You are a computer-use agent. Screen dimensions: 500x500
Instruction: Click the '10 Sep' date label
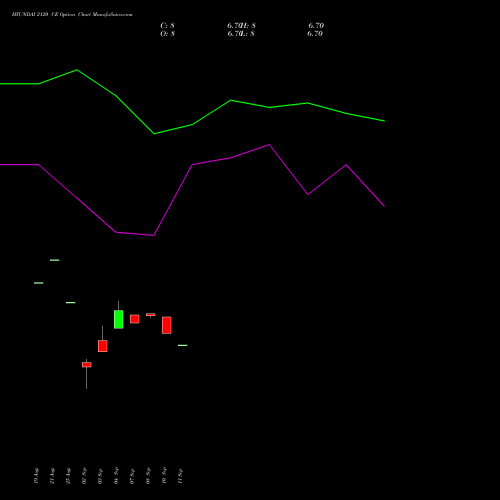coord(164,476)
